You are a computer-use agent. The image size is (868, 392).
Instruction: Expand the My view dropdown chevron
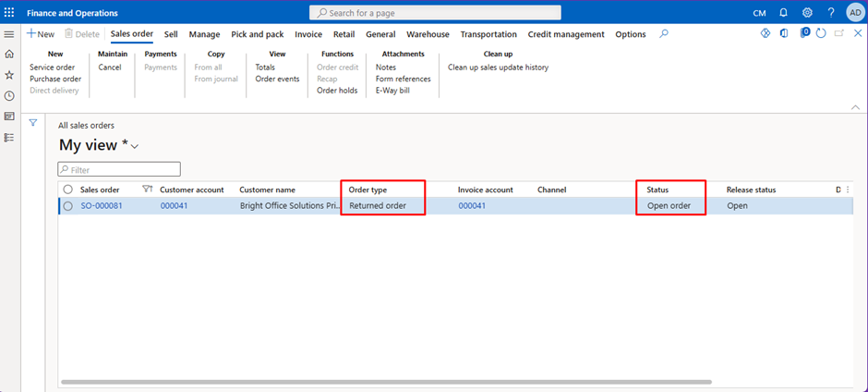tap(135, 146)
